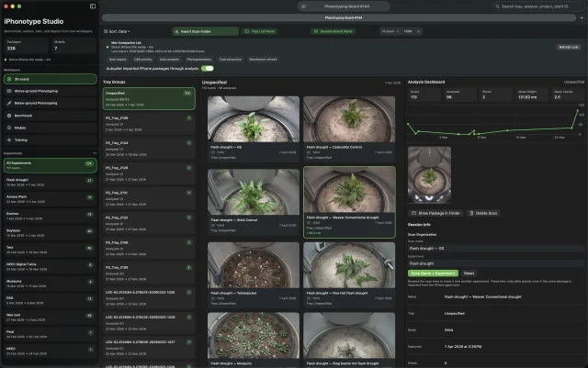Select the PS_Tray_2186 tray group

pos(149,248)
